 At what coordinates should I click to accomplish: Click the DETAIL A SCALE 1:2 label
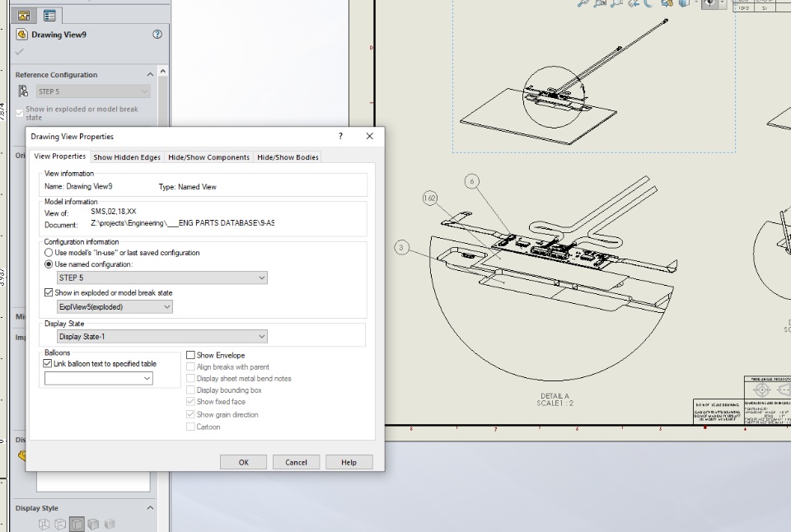click(555, 399)
